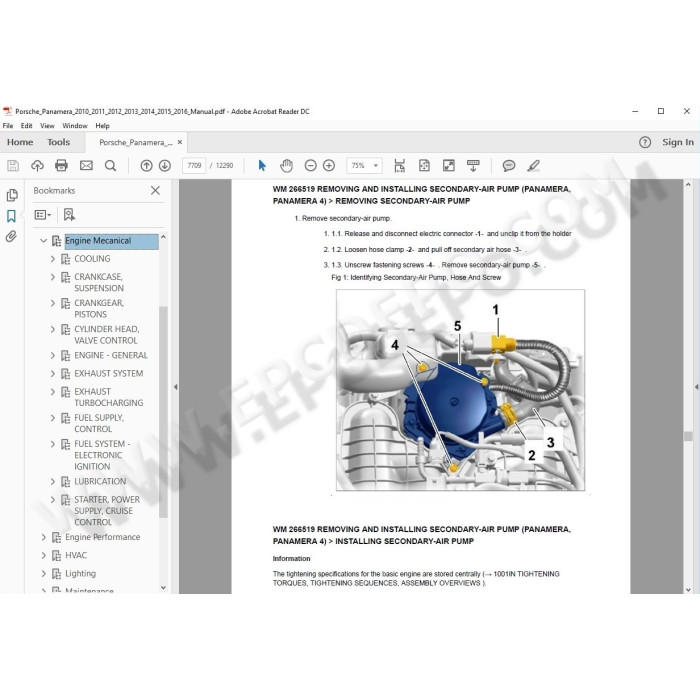The image size is (700, 700).
Task: Collapse left navigation pane arrow
Action: pos(175,387)
